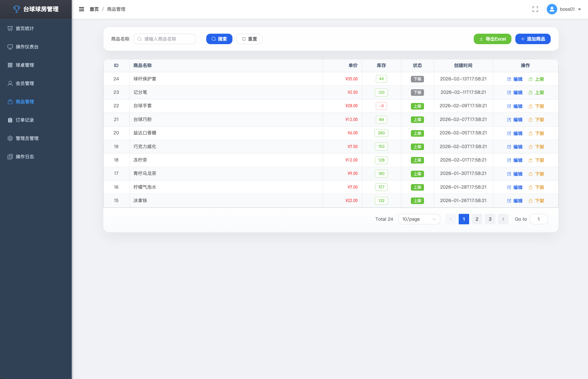Select 商品管理 in the sidebar
588x379 pixels.
36,102
